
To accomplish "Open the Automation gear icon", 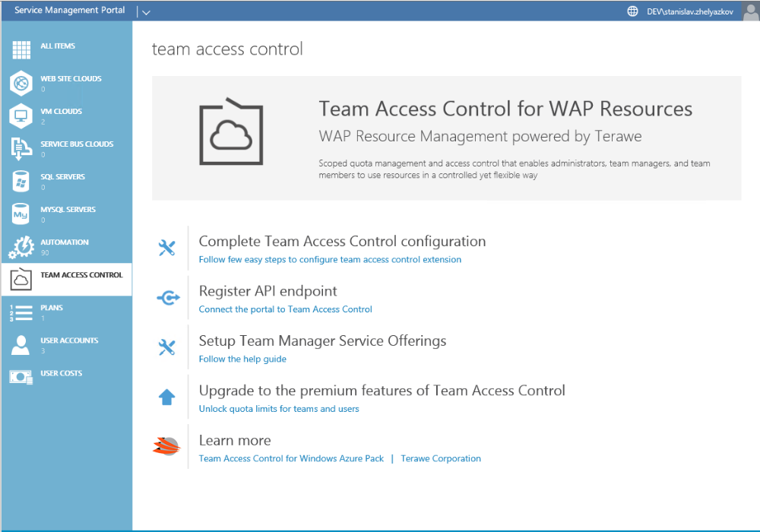I will (21, 246).
